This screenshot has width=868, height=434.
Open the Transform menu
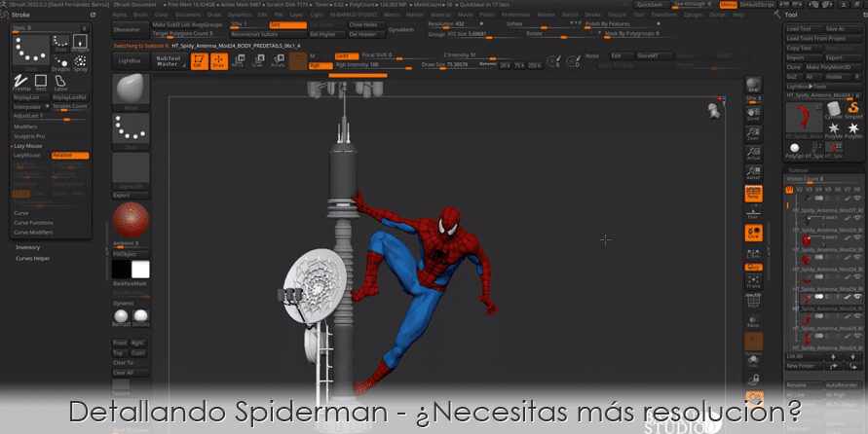(663, 15)
